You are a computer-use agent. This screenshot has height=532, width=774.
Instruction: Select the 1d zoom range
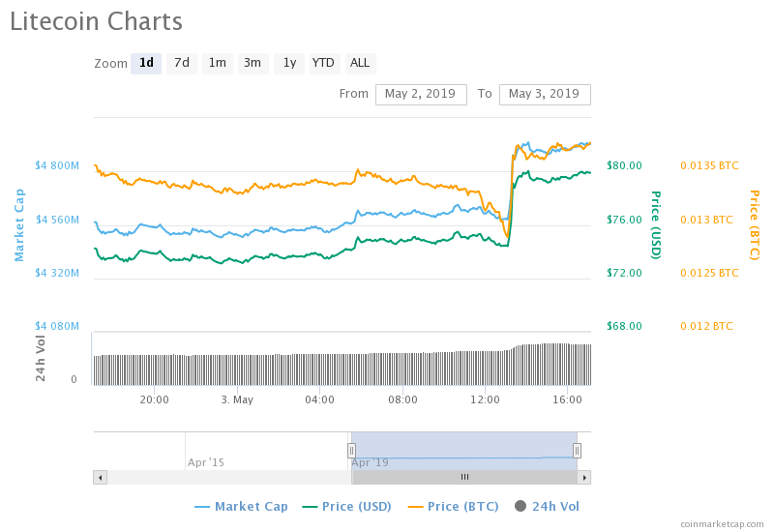point(146,64)
